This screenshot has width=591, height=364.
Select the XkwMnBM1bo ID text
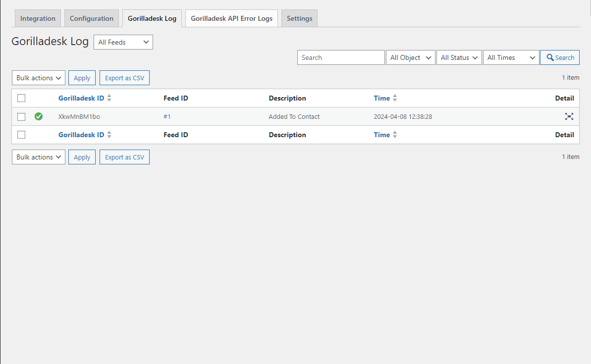click(x=79, y=117)
